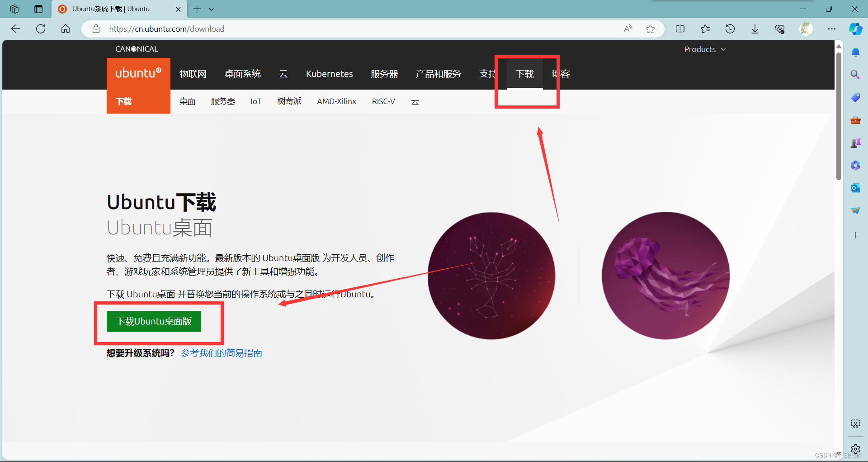The width and height of the screenshot is (868, 462).
Task: Click the scorpion constellation image
Action: (x=491, y=276)
